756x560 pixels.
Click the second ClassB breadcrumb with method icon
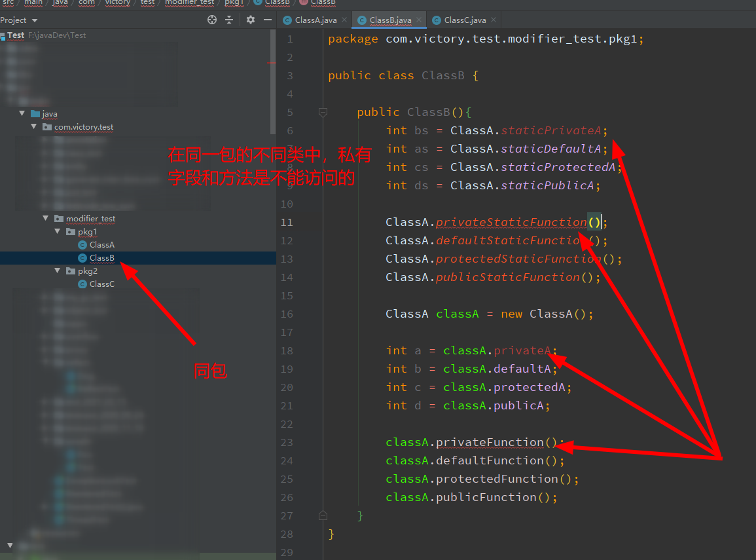click(x=317, y=3)
